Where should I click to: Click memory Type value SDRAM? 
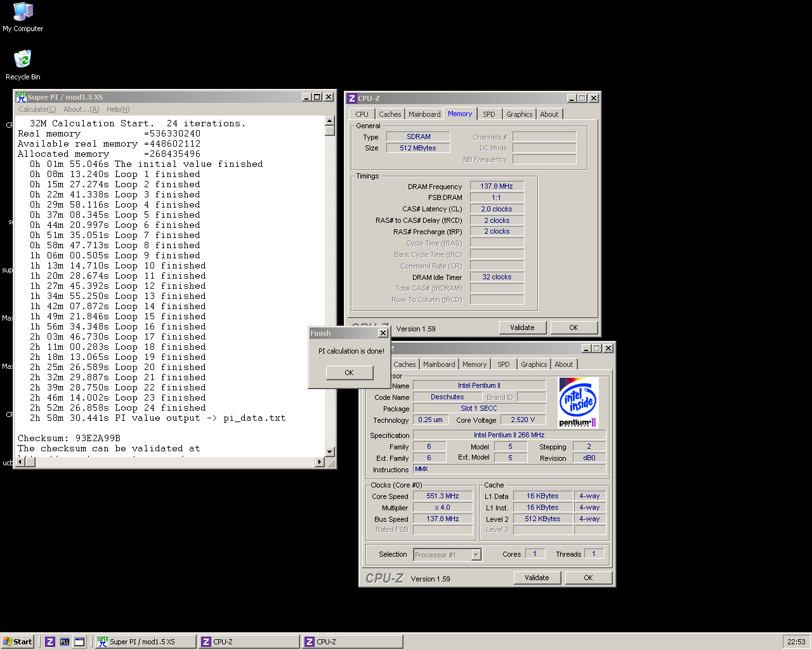pyautogui.click(x=419, y=136)
